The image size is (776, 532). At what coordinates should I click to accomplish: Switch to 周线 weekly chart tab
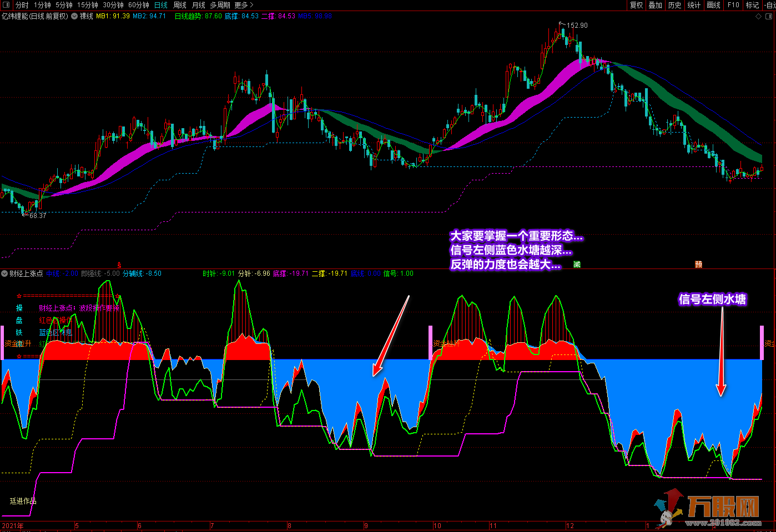point(180,5)
